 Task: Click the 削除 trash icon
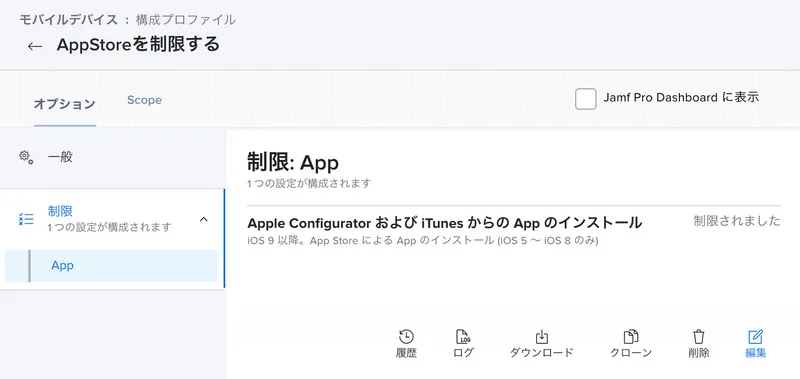click(698, 337)
